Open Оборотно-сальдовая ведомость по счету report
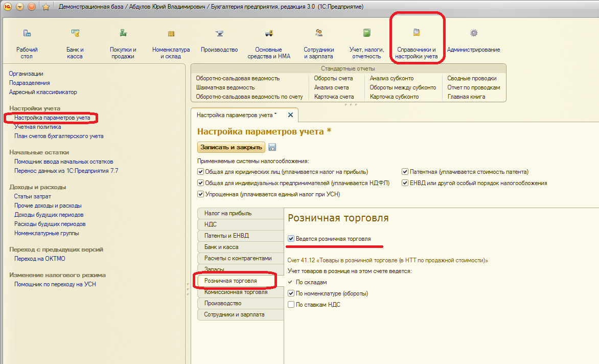 pos(249,97)
